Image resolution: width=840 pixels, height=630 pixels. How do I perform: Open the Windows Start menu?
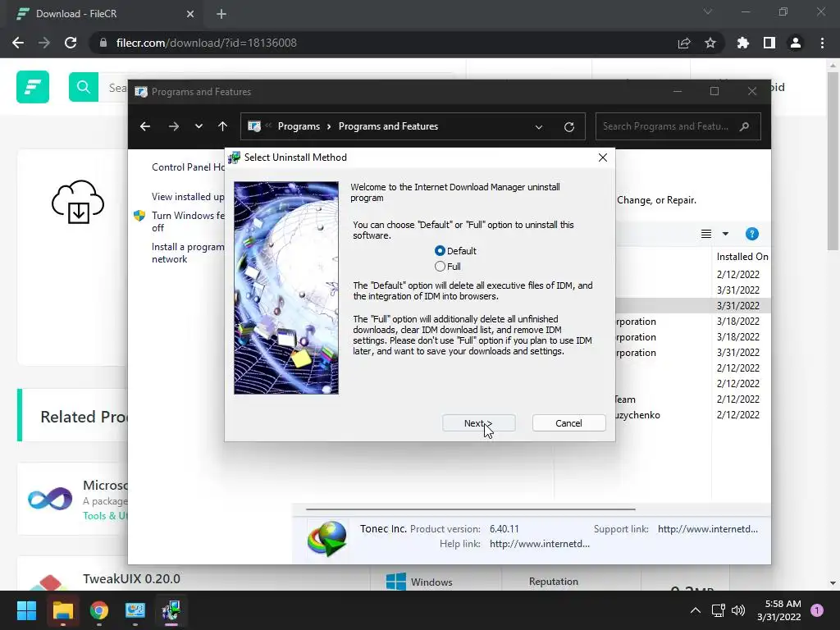tap(26, 610)
